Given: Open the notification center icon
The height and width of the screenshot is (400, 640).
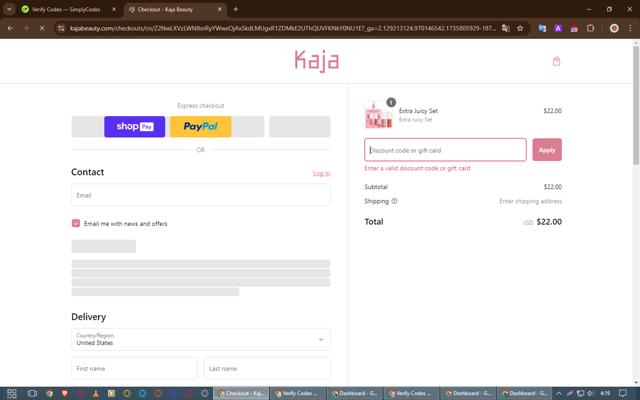Looking at the screenshot, I should coord(623,393).
